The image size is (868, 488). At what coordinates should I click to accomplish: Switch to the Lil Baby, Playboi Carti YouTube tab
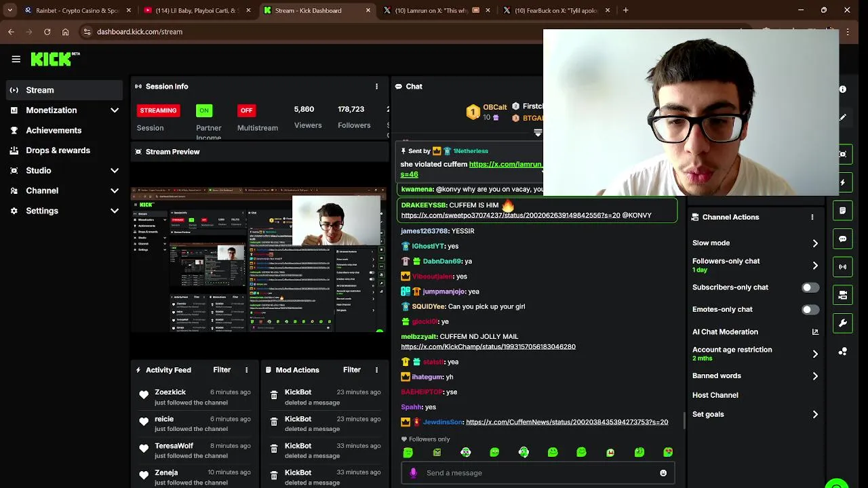click(196, 10)
